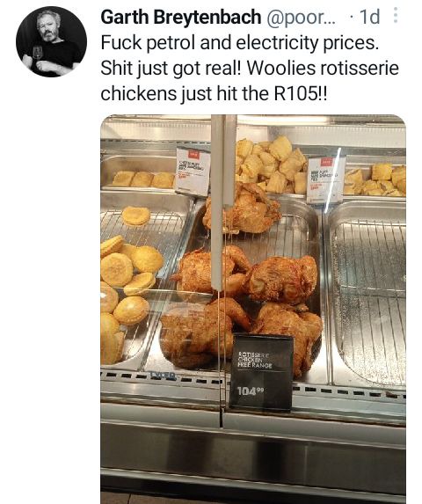Open the tweet's 1d timestamp
The image size is (422, 504).
370,17
